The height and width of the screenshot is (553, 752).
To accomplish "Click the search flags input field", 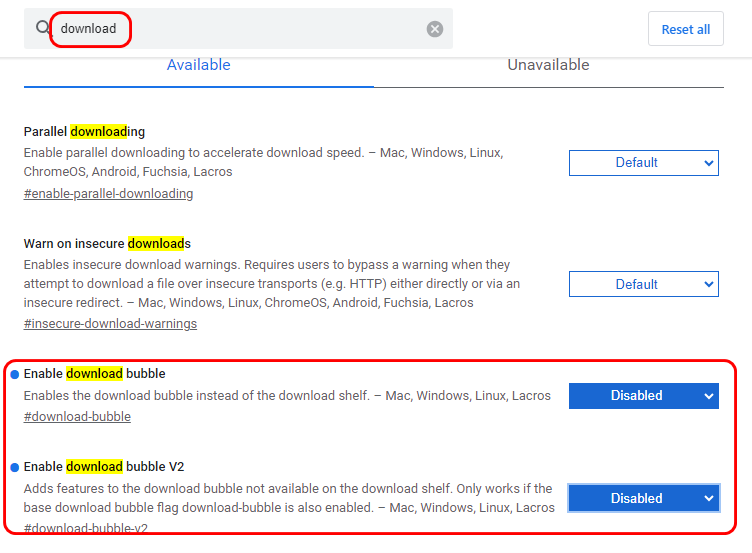I will [238, 29].
